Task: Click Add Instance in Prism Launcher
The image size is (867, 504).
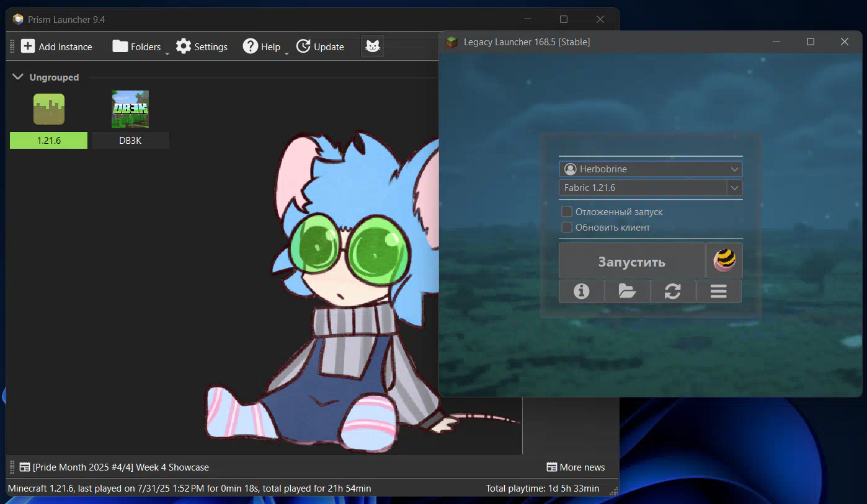Action: [56, 46]
